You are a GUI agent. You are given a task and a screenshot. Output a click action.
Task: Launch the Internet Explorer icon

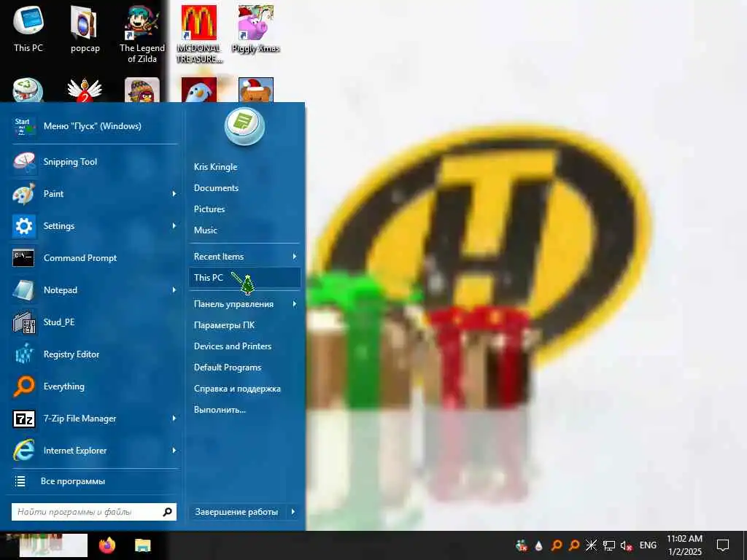[24, 451]
